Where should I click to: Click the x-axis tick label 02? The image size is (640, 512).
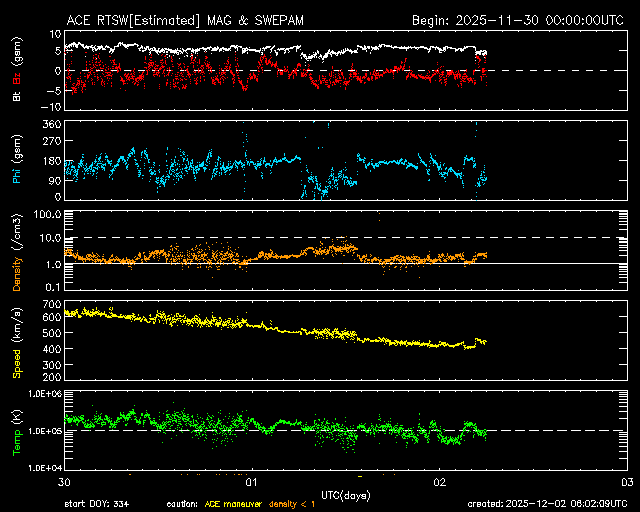pyautogui.click(x=439, y=481)
